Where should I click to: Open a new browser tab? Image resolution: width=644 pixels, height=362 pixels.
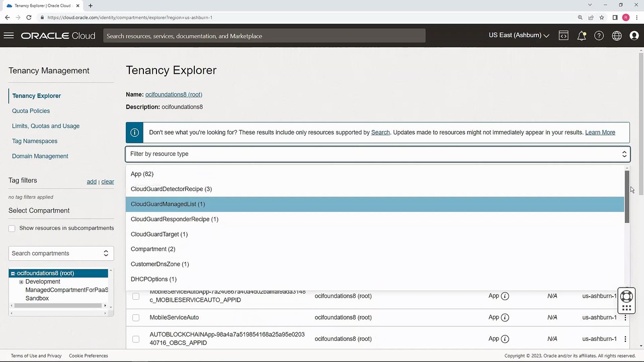[91, 6]
